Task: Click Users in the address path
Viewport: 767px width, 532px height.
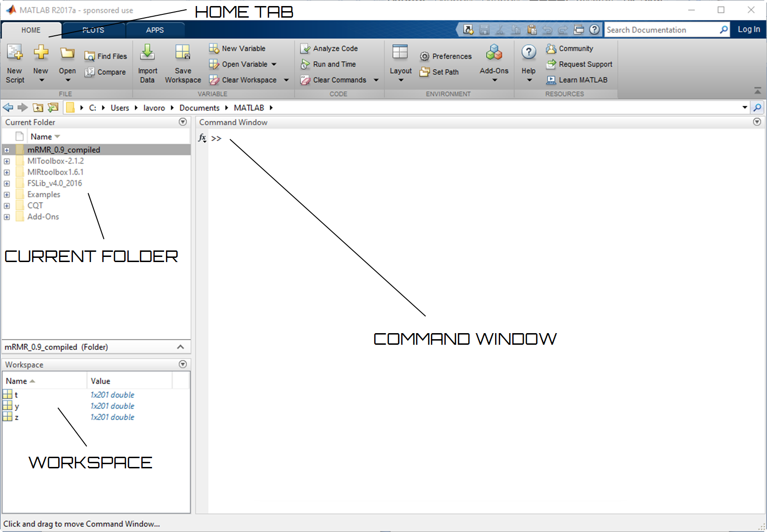Action: (x=119, y=108)
